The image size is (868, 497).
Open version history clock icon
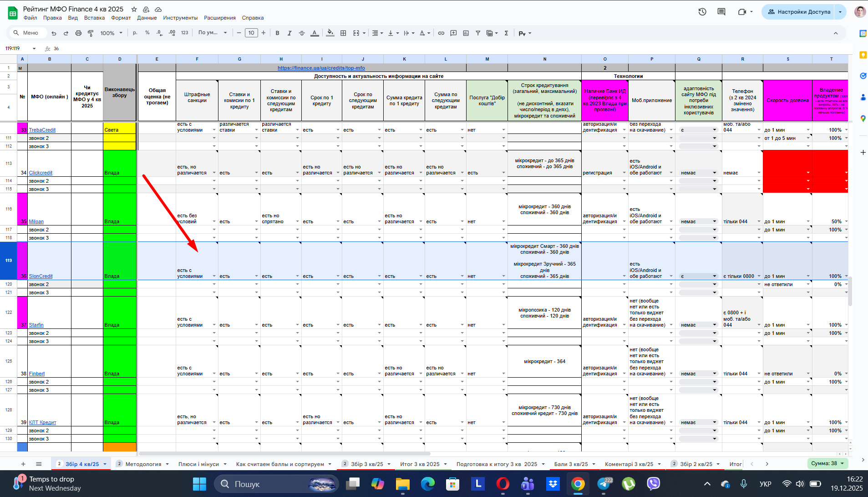(702, 12)
